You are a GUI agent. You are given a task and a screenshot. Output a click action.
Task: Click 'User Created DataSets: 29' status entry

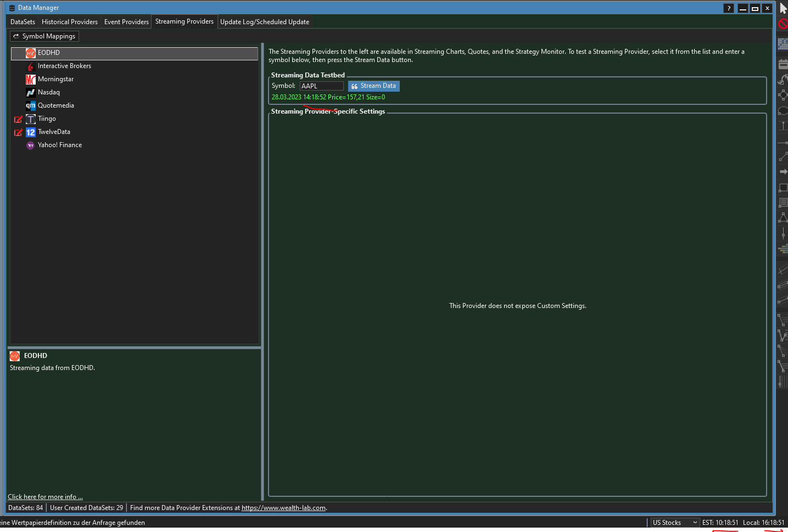(x=86, y=508)
